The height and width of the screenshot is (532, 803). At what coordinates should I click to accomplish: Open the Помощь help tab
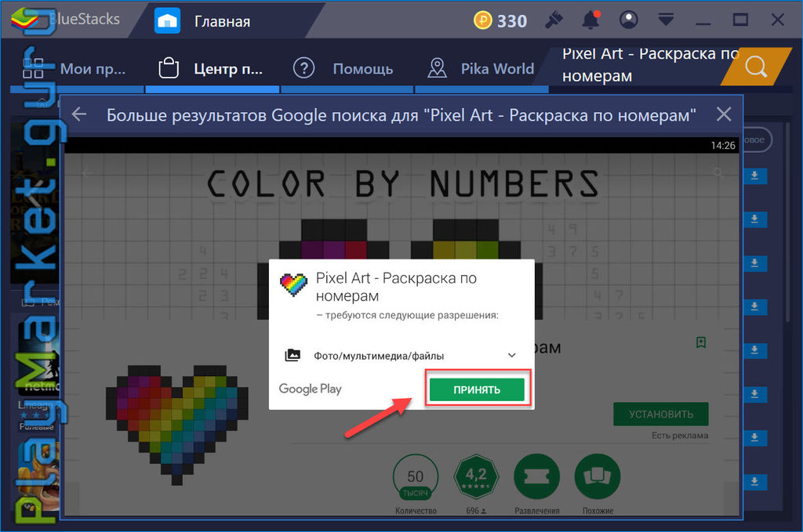tap(347, 68)
